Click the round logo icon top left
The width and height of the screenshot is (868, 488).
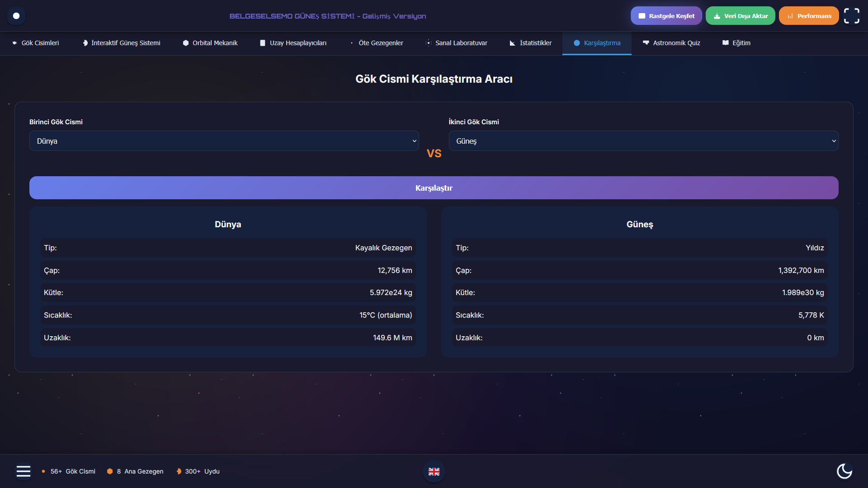(16, 16)
